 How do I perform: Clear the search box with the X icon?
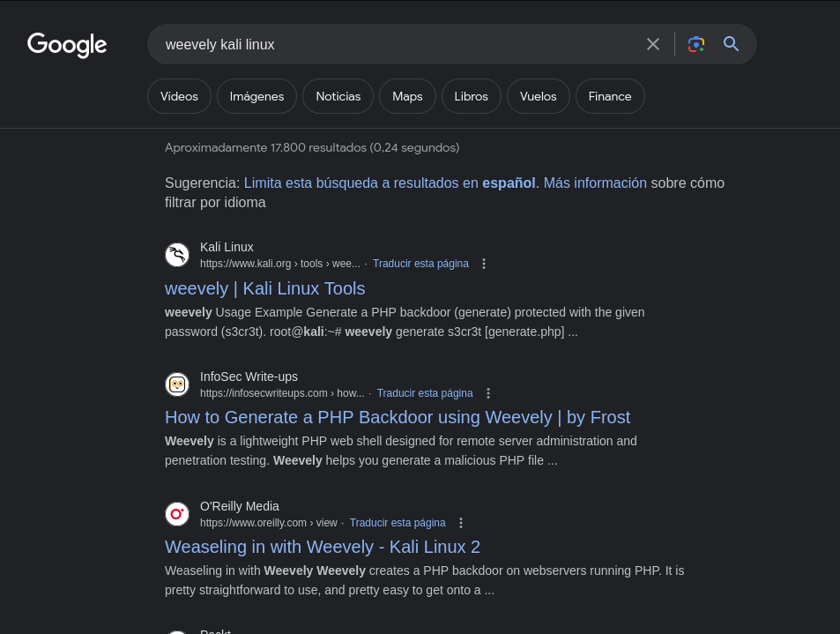(652, 44)
